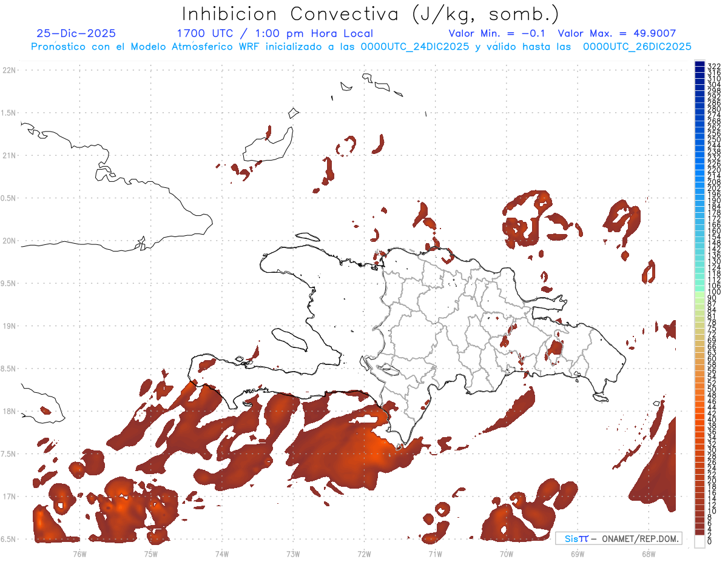Screen dimensions: 728x562
Task: Click the '73W' longitude label
Action: click(293, 554)
